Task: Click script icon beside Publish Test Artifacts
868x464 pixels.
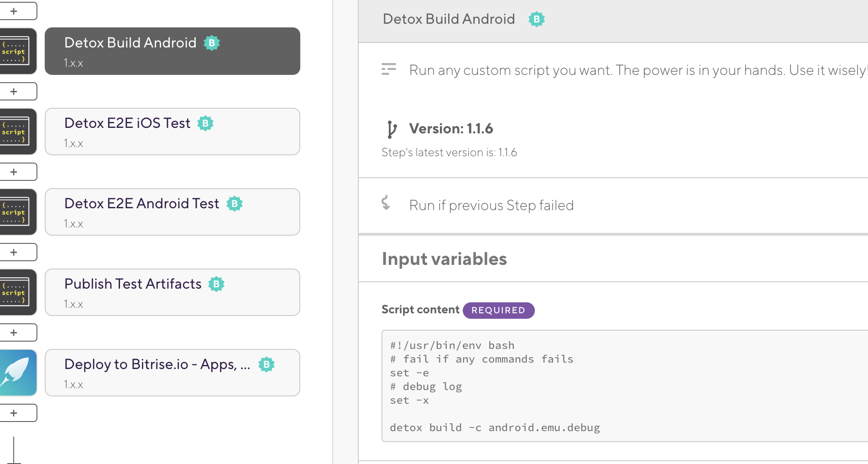Action: (17, 292)
